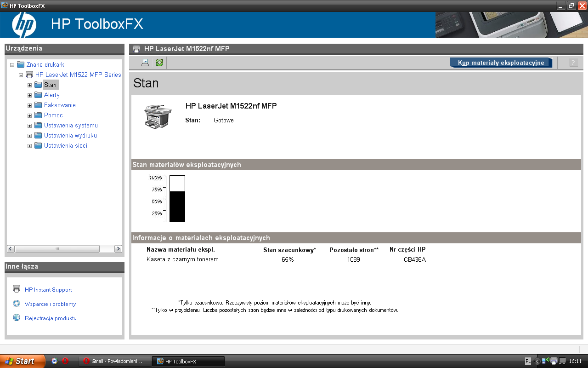This screenshot has width=588, height=368.
Task: Click the device tree horizontal scrollbar thumb
Action: pos(57,249)
